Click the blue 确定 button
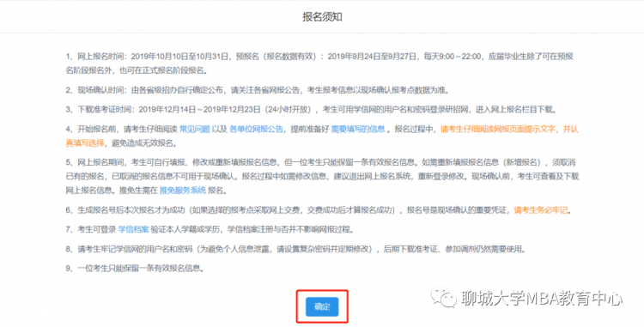The width and height of the screenshot is (644, 327). 322,306
